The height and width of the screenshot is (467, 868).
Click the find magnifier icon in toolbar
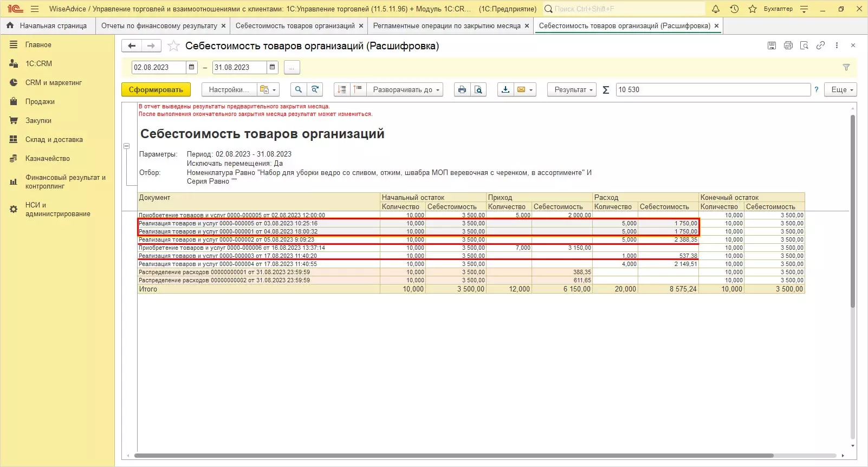298,90
